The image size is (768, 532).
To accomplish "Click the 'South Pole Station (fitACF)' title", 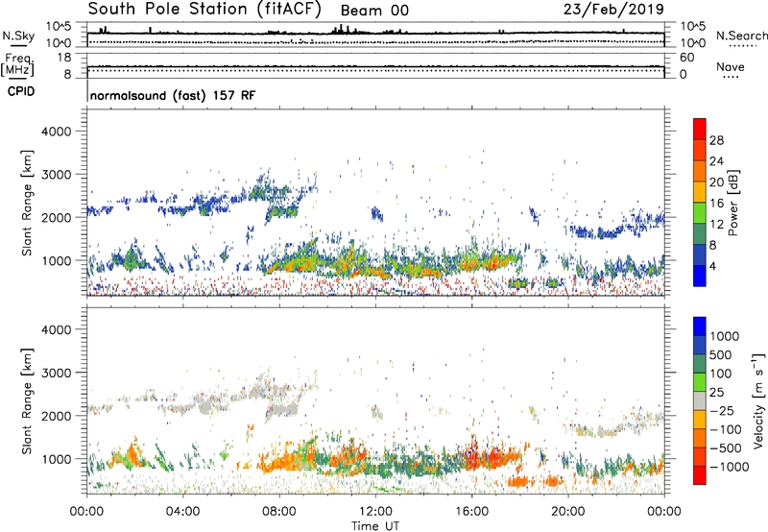I will click(204, 10).
